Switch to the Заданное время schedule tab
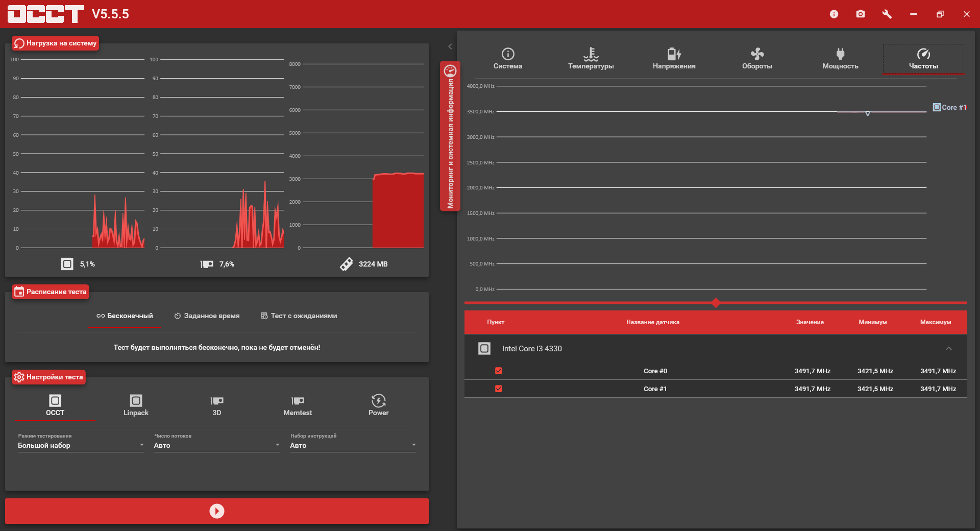980x531 pixels. click(207, 316)
